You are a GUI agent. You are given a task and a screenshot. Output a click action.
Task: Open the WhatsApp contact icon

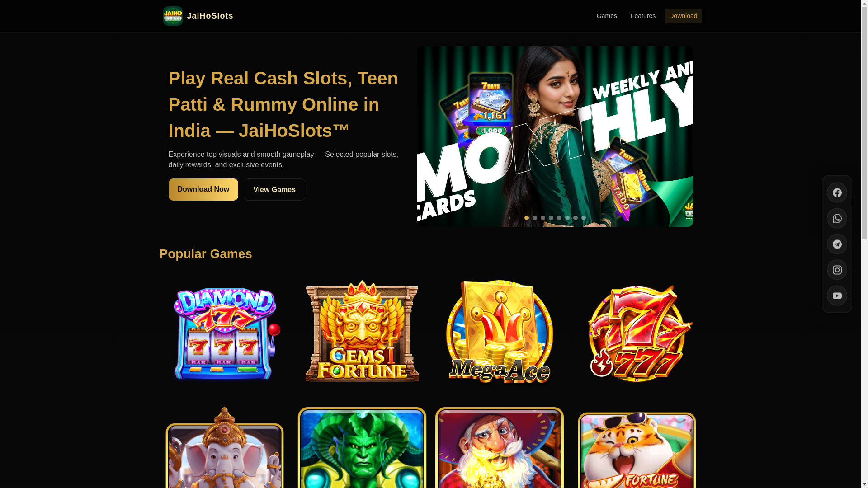[x=837, y=218]
